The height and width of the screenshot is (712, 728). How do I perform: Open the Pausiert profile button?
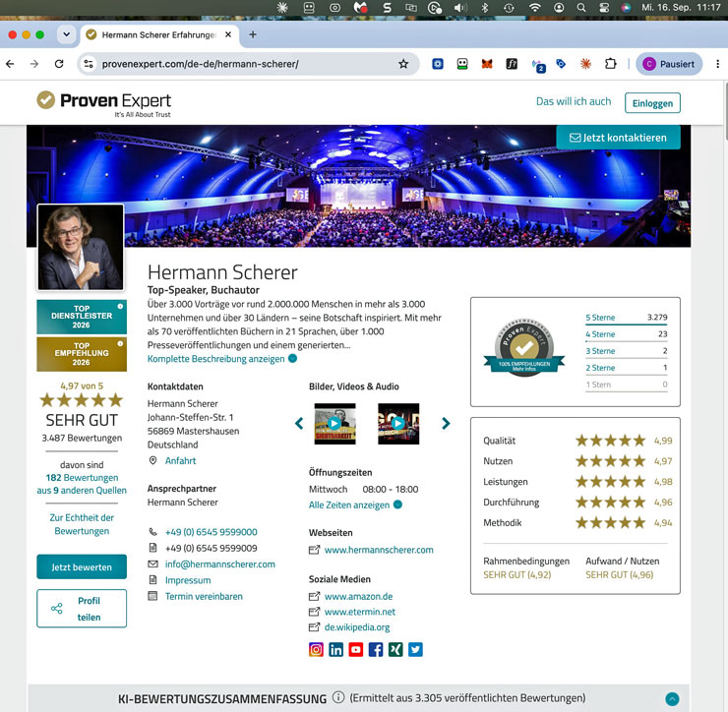coord(669,64)
